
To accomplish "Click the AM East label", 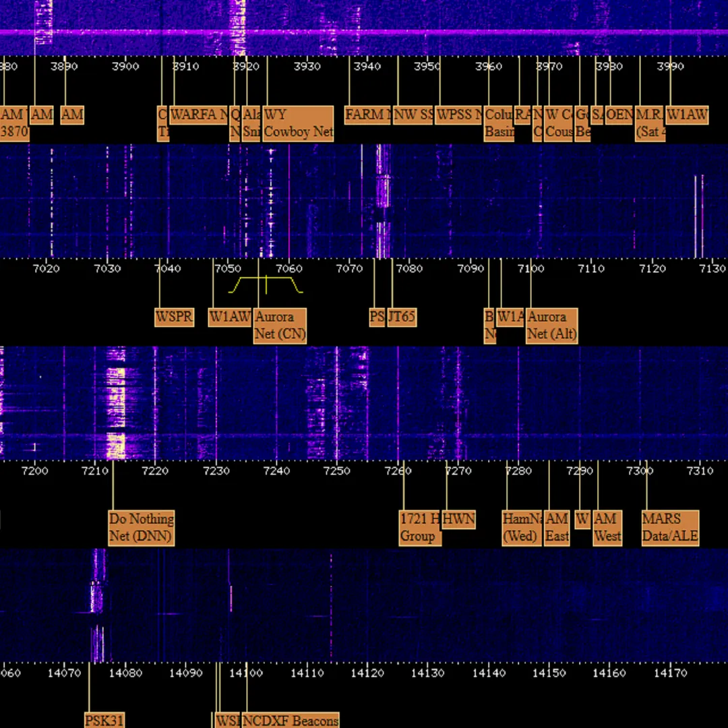I will click(x=557, y=528).
